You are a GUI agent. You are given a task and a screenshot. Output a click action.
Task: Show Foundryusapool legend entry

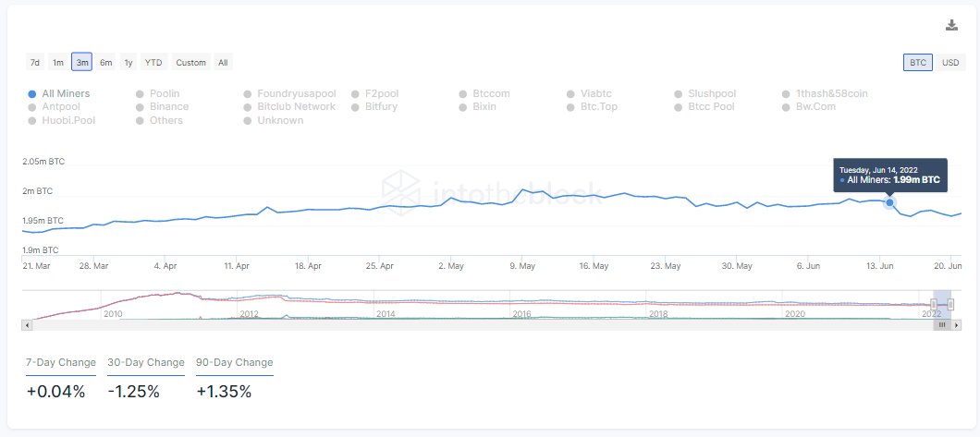tap(248, 94)
